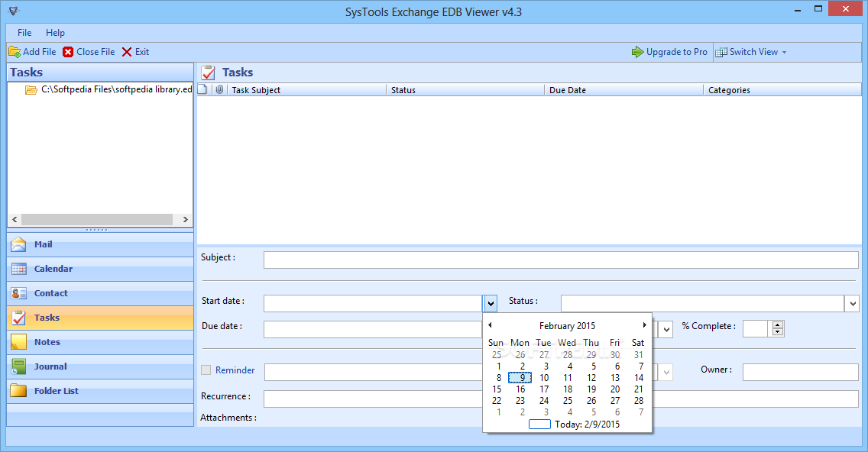Image resolution: width=868 pixels, height=452 pixels.
Task: Click the green Journal icon in sidebar
Action: point(18,366)
